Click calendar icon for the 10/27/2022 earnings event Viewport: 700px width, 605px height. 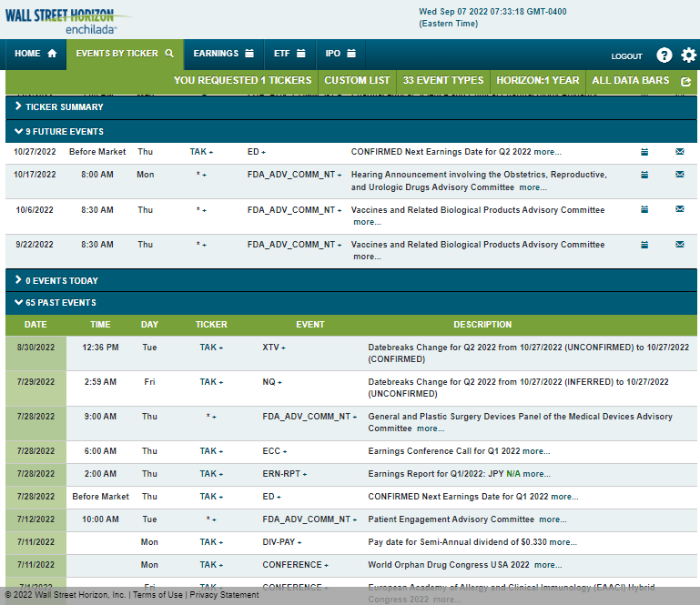pyautogui.click(x=644, y=152)
